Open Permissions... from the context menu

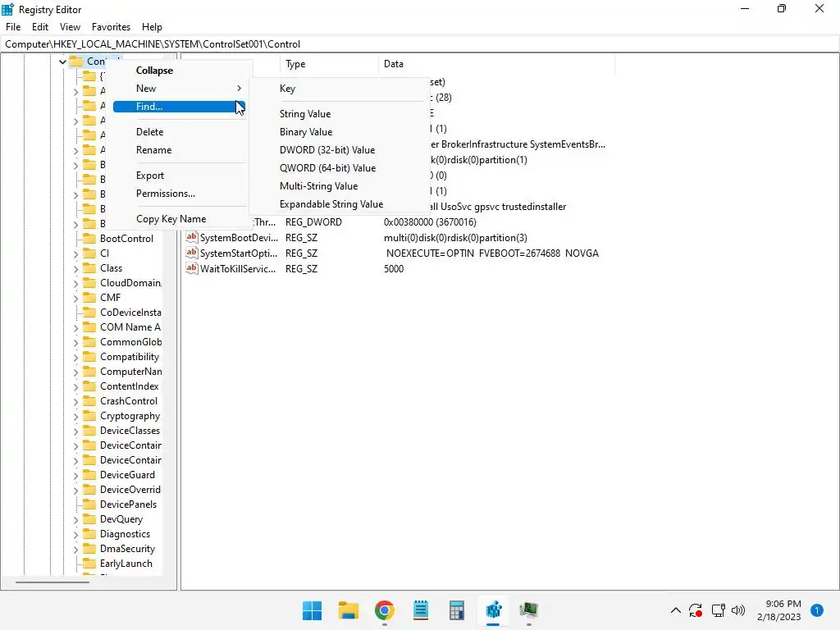pos(166,194)
